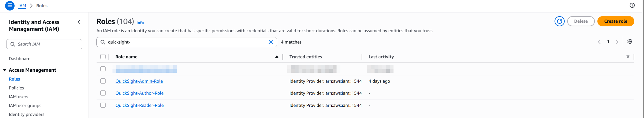Click the '4 matches' text
Image resolution: width=644 pixels, height=118 pixels.
click(291, 42)
